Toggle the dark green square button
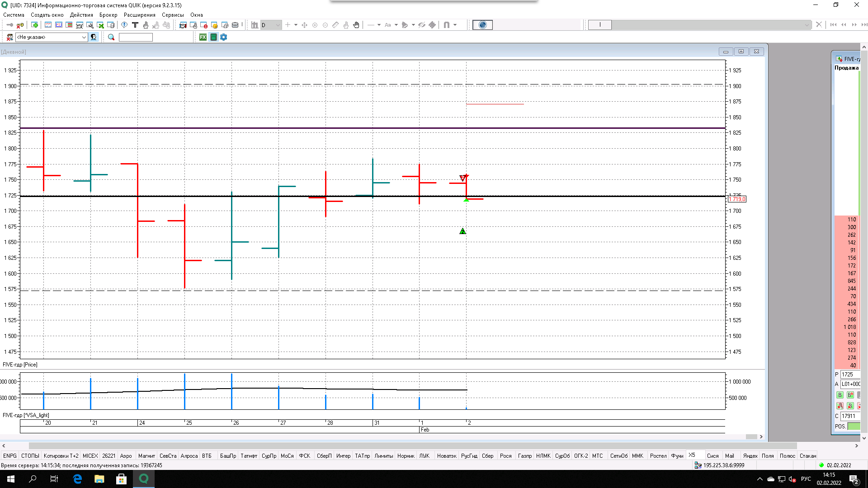The width and height of the screenshot is (868, 488). click(213, 37)
